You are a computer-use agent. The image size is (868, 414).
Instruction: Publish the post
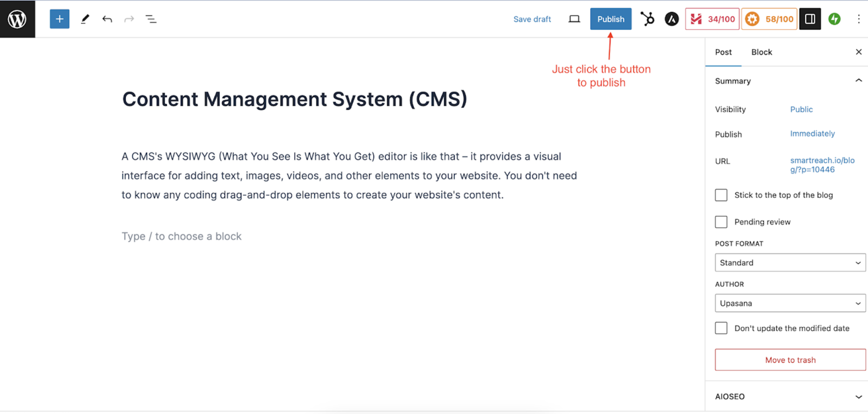610,19
